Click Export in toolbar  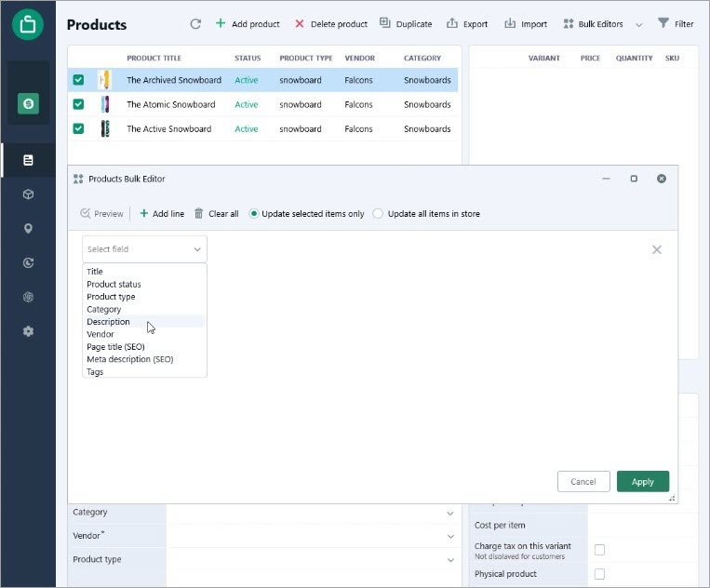point(467,24)
